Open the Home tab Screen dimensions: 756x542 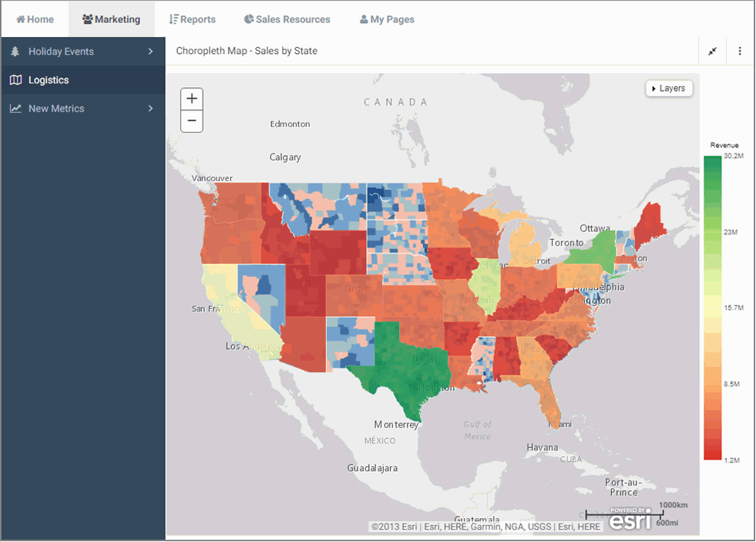click(35, 19)
